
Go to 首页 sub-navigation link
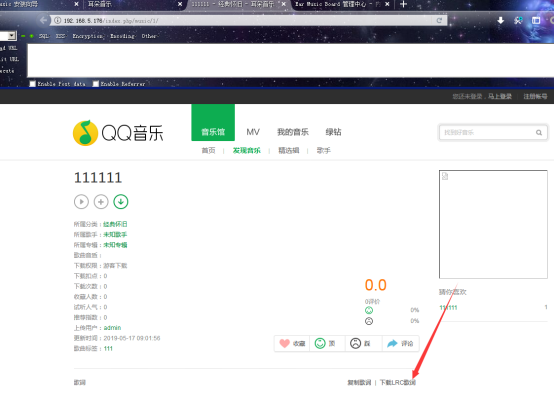click(208, 151)
